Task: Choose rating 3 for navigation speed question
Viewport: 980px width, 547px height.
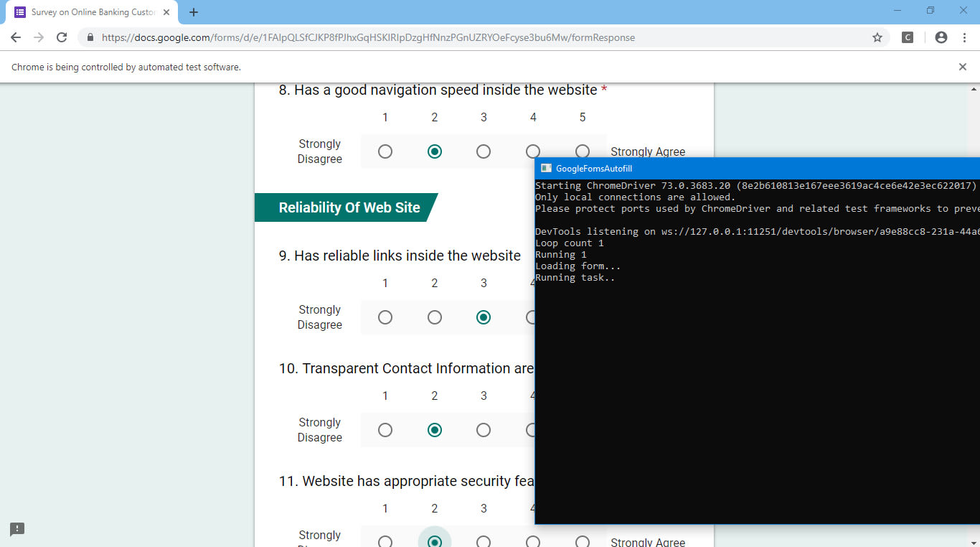Action: tap(484, 151)
